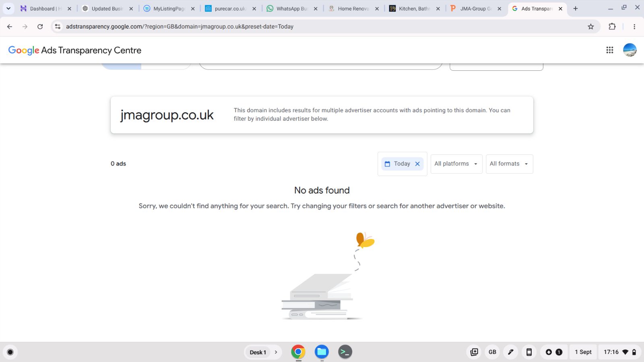Close the WhatsApp Business tab
The width and height of the screenshot is (644, 362).
(316, 8)
